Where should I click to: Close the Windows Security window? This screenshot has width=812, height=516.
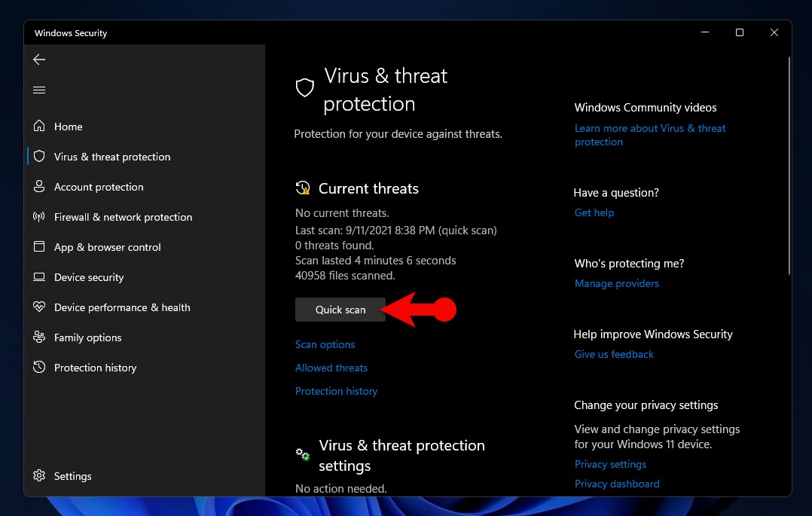tap(774, 32)
